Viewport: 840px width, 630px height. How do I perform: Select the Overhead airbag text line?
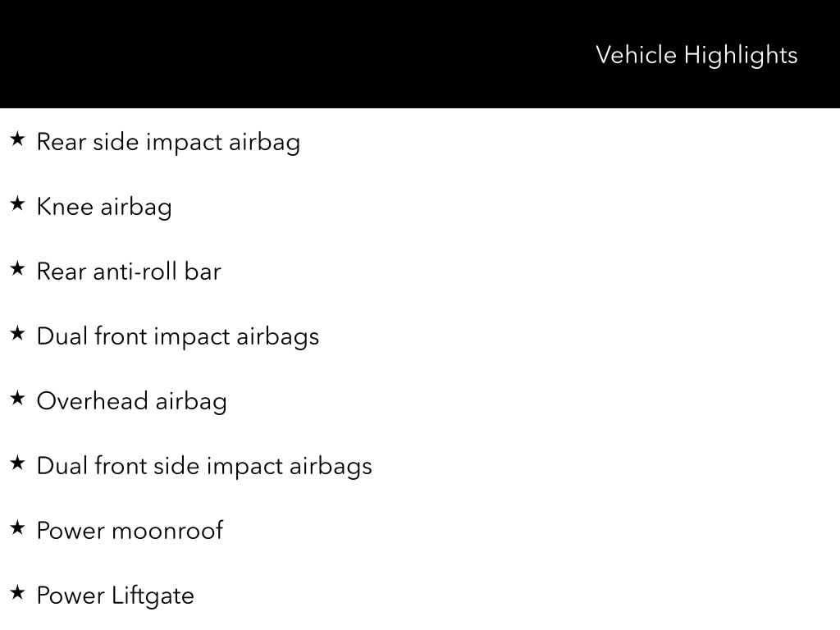[131, 401]
